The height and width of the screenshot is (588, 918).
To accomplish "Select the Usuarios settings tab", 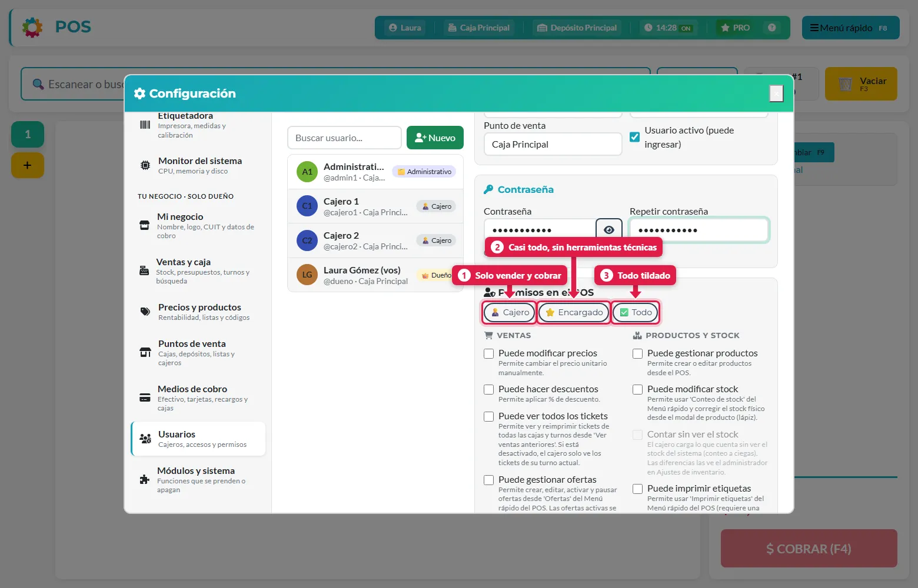I will click(x=198, y=439).
